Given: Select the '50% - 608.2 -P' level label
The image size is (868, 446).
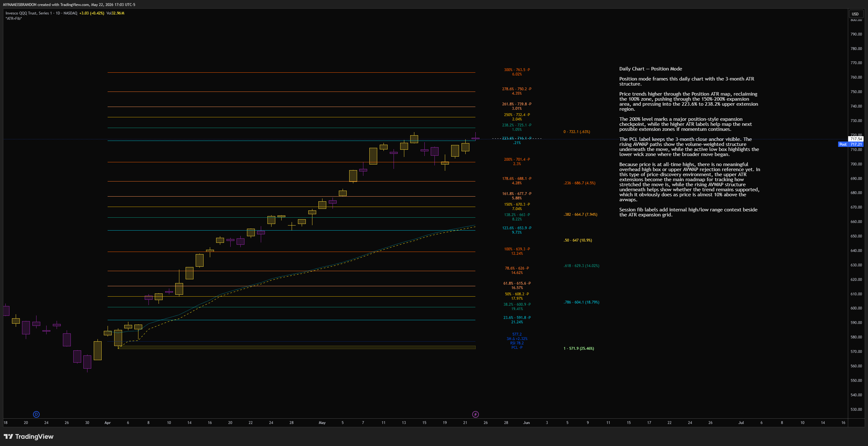Looking at the screenshot, I should pyautogui.click(x=517, y=294).
